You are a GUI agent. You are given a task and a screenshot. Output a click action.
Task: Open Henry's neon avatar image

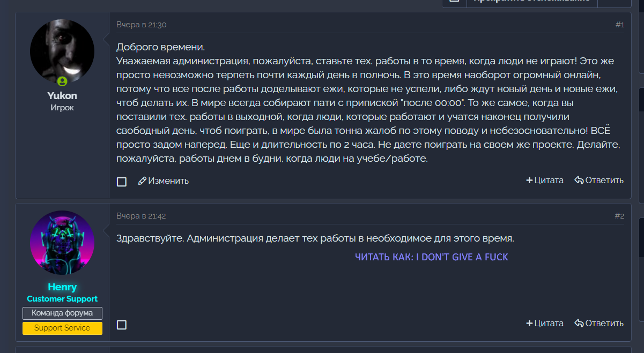pos(62,243)
